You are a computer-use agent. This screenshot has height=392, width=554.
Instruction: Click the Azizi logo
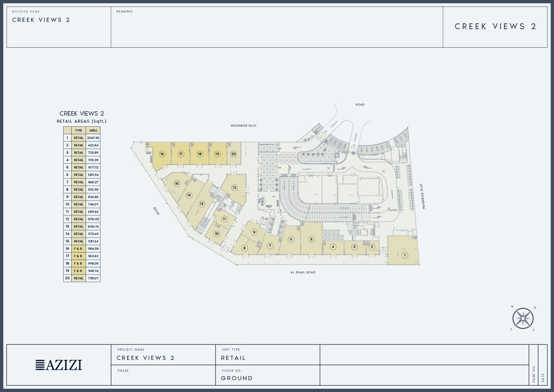click(x=59, y=365)
